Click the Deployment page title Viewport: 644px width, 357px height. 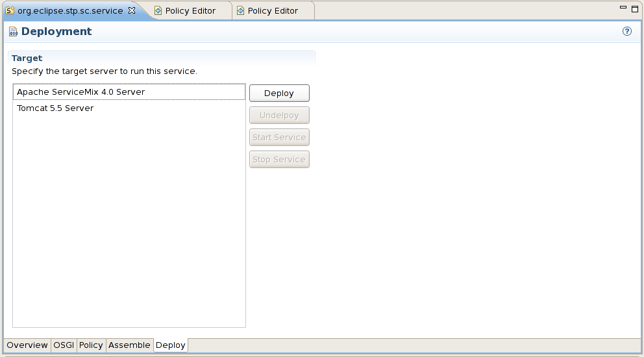[x=56, y=32]
